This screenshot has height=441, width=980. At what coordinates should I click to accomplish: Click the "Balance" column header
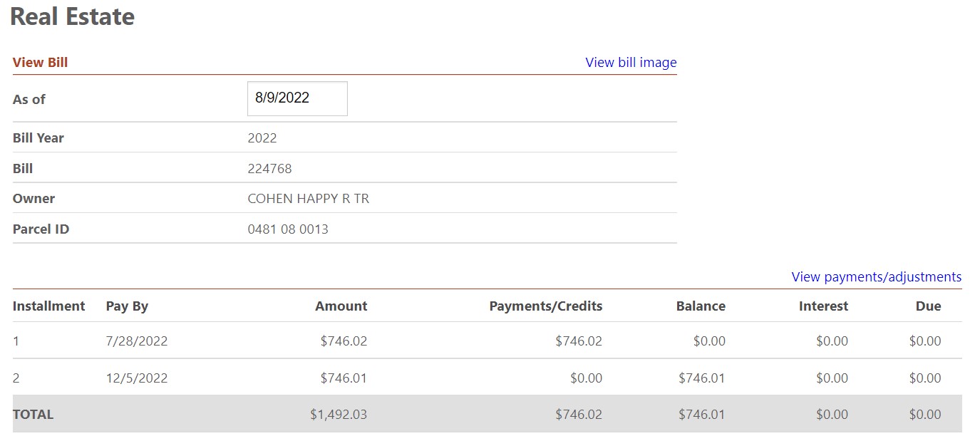click(700, 306)
